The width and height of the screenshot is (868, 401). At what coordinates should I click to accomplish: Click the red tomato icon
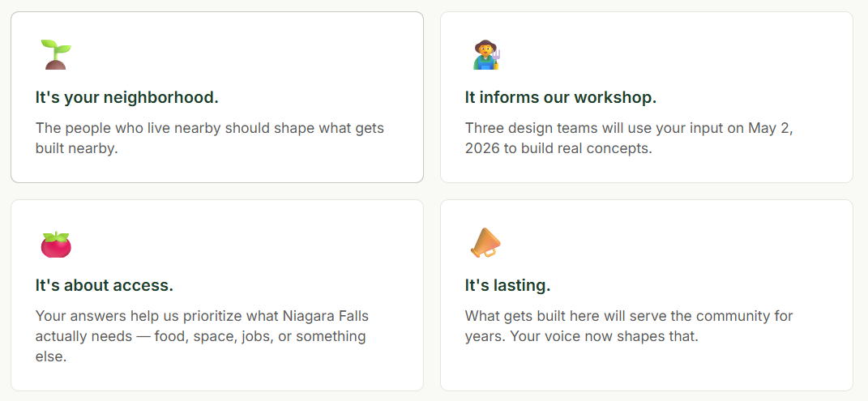coord(56,243)
